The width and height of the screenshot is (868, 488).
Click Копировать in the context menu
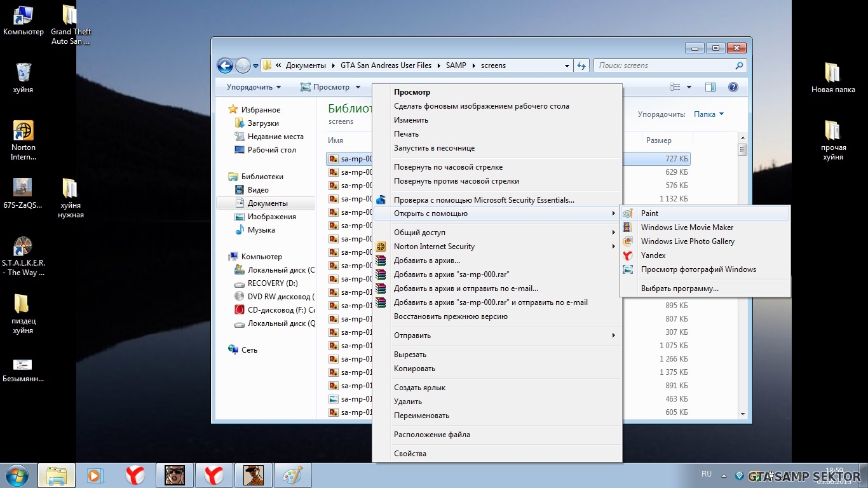496,369
